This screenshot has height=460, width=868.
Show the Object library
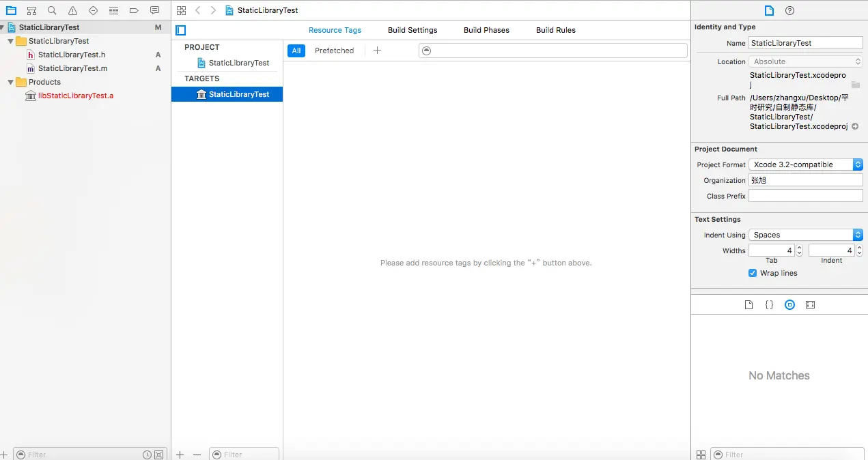click(789, 305)
